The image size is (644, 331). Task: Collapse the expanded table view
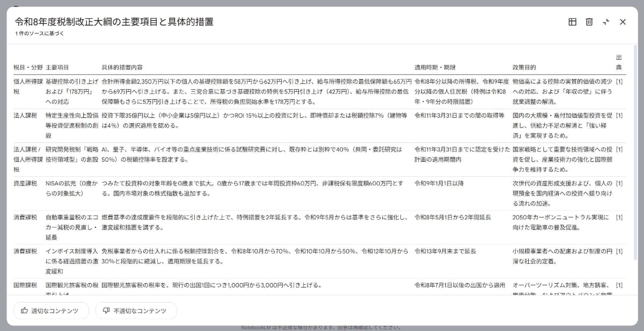coord(606,22)
